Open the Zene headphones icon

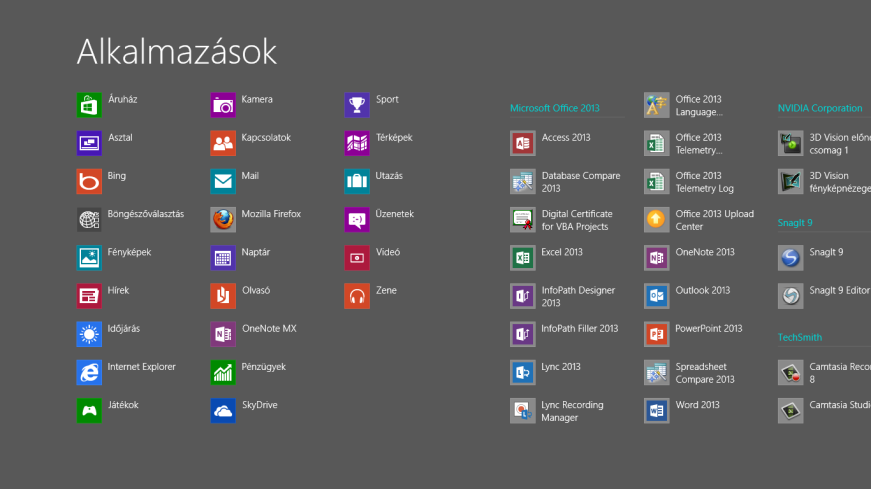pyautogui.click(x=357, y=296)
